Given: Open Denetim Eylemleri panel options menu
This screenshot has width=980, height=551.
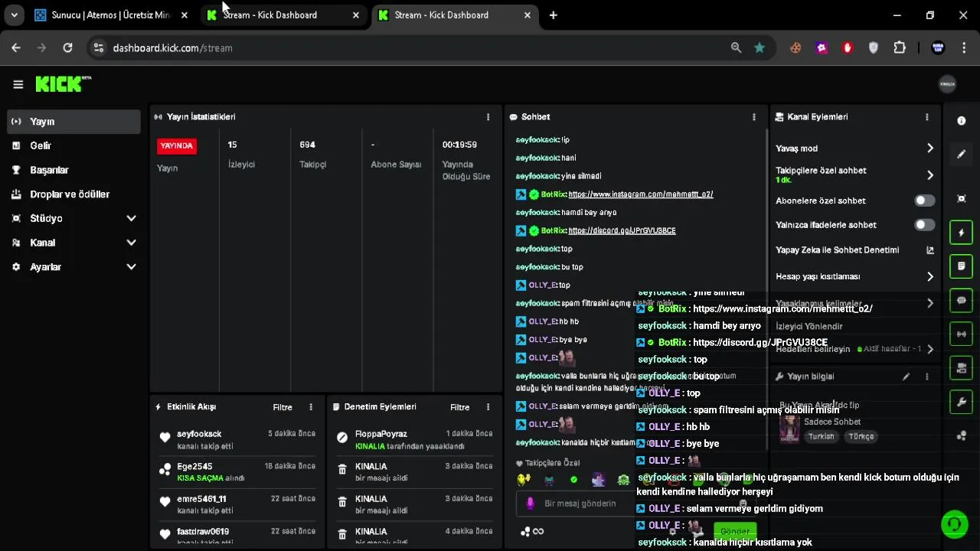Looking at the screenshot, I should [488, 407].
